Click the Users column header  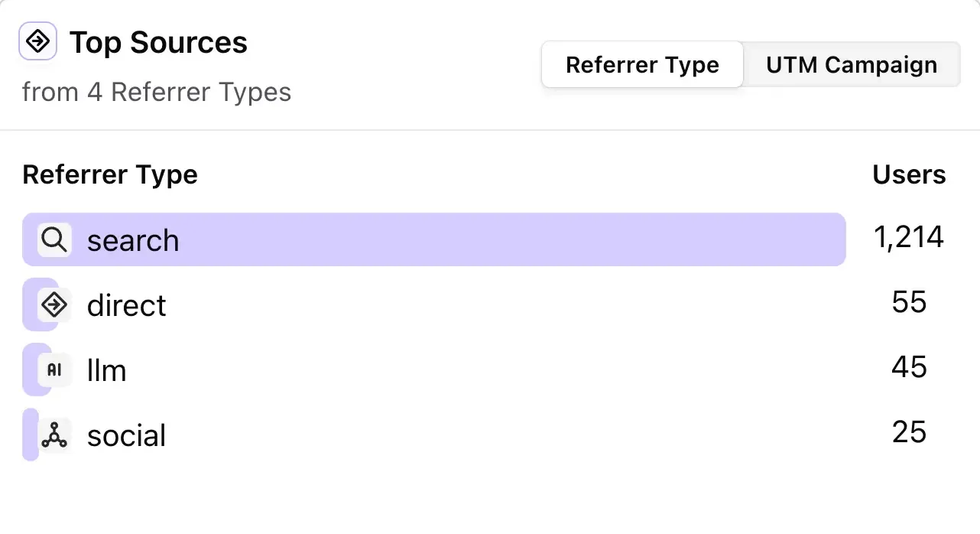(909, 174)
